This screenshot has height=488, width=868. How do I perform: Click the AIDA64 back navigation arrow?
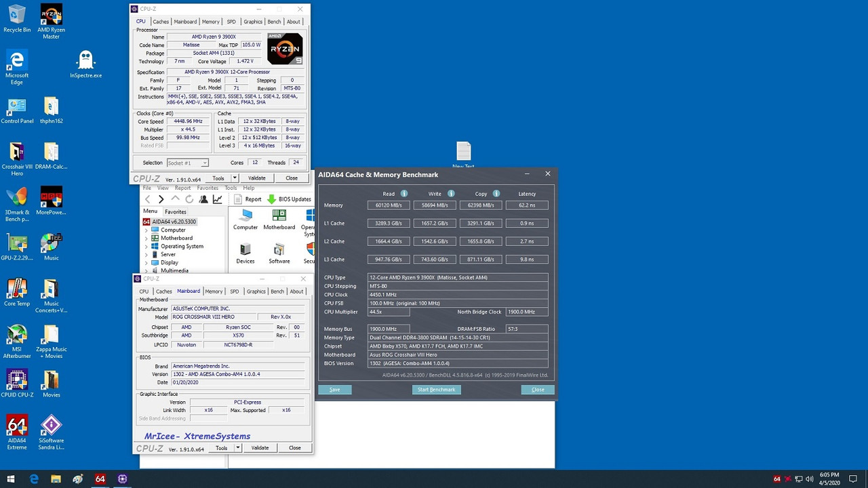[x=147, y=199]
